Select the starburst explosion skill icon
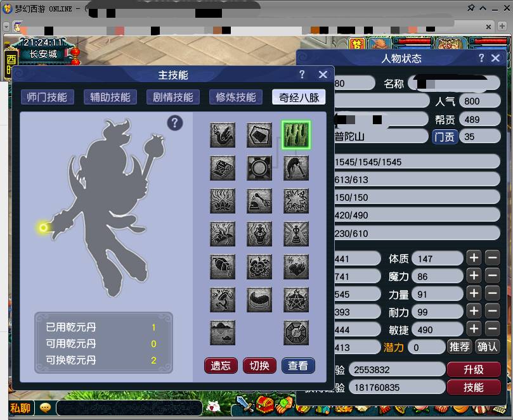 pyautogui.click(x=296, y=201)
